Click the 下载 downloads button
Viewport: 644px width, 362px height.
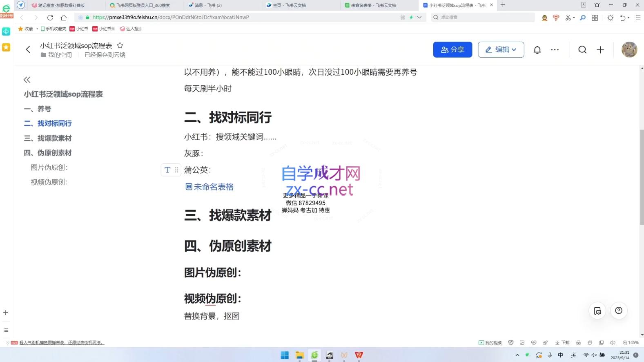562,343
